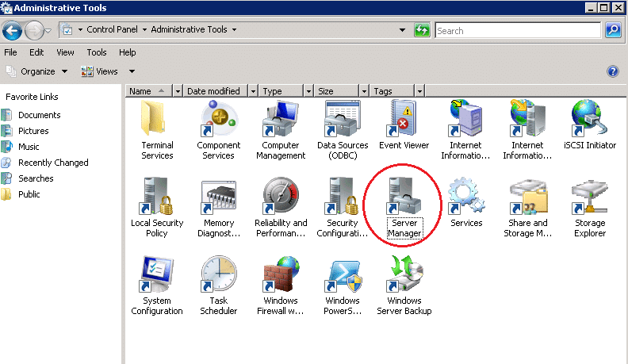628x364 pixels.
Task: Select the Windows PowerShell icon
Action: [343, 285]
